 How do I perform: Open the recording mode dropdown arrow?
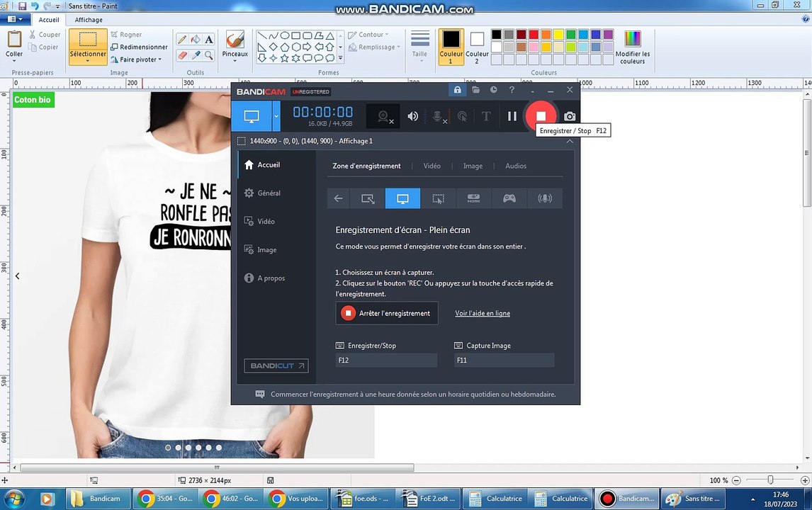(276, 116)
